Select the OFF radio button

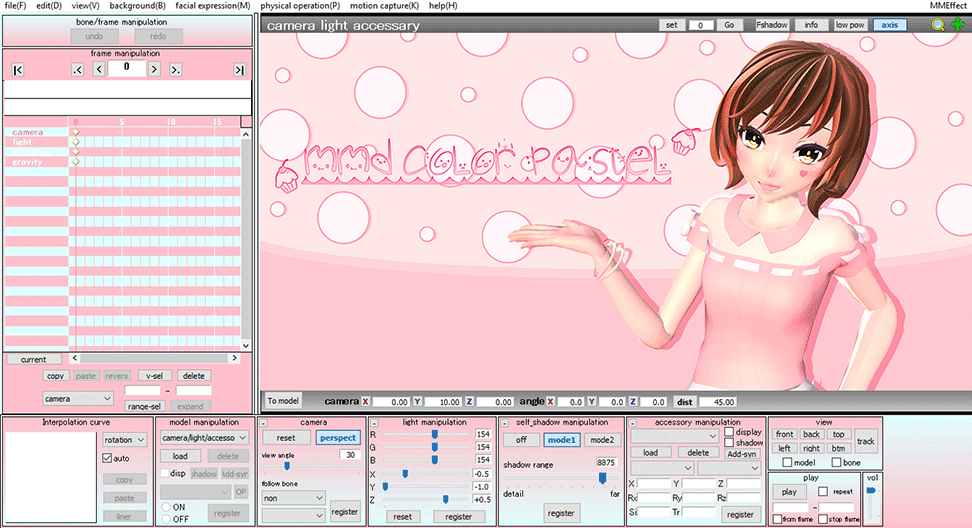(166, 519)
